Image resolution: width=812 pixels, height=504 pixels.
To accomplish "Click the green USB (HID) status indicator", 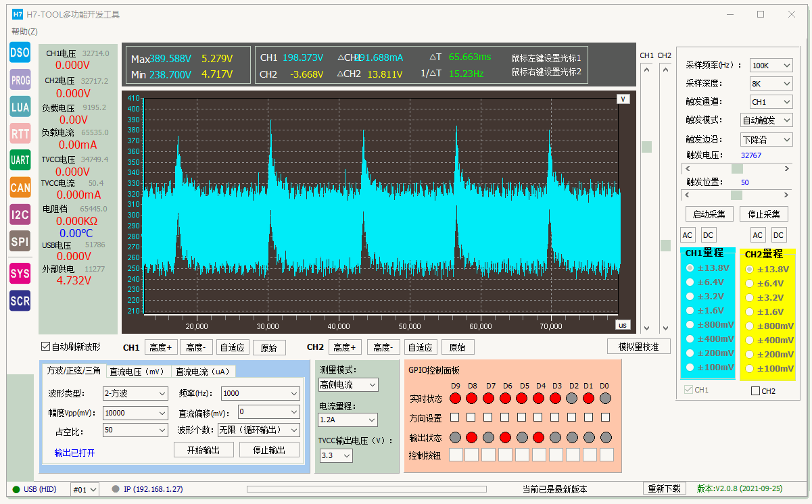I will click(16, 489).
